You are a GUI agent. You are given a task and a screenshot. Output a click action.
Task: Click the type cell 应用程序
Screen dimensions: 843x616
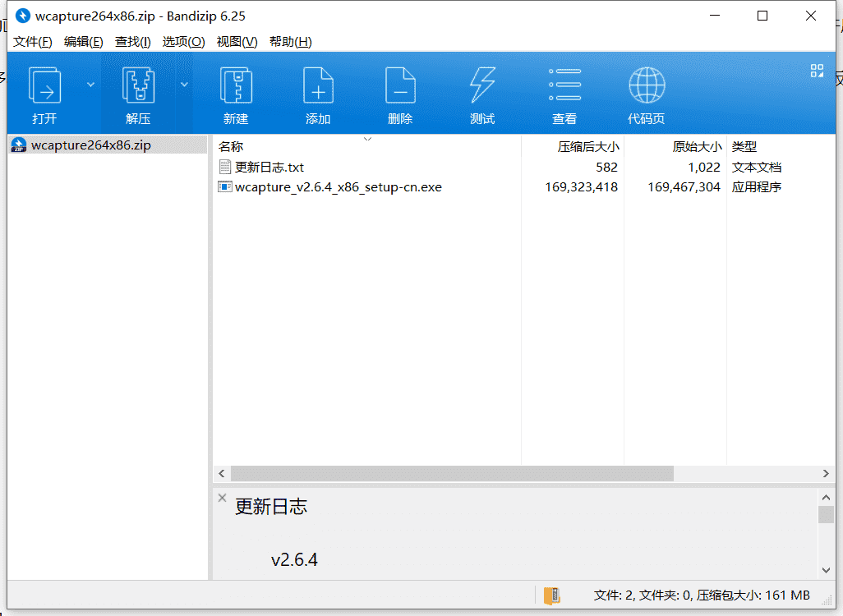pos(757,187)
